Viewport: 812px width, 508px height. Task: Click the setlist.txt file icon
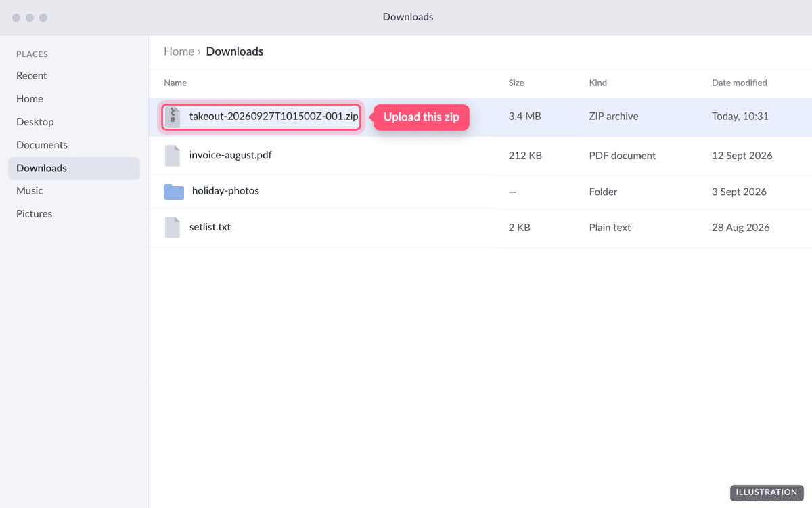(x=173, y=228)
